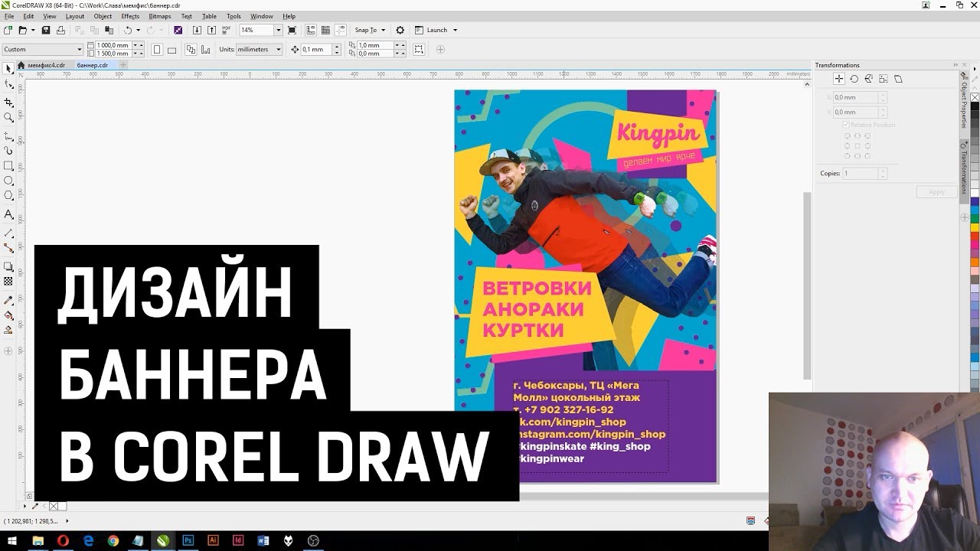Toggle Treat all objects as filled
980x551 pixels.
[x=419, y=49]
